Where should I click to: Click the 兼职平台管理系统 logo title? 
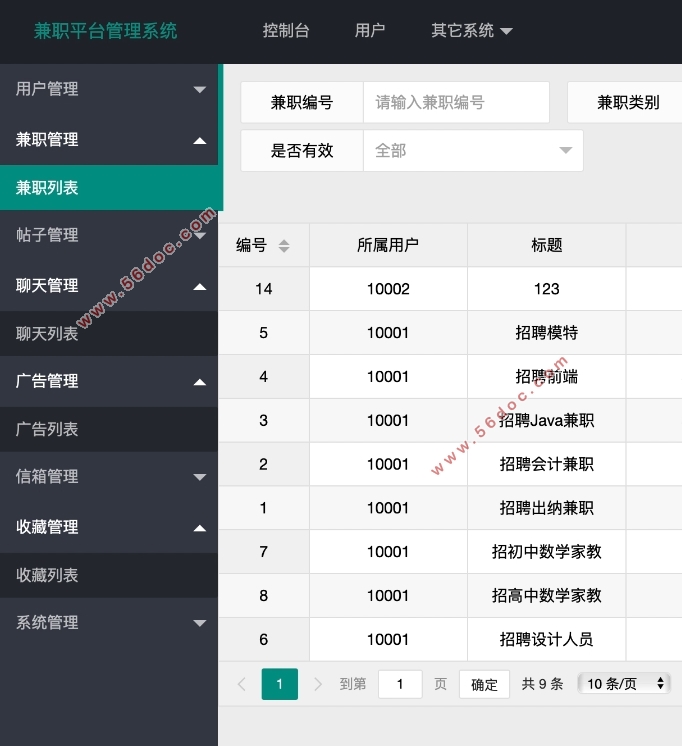pos(105,31)
